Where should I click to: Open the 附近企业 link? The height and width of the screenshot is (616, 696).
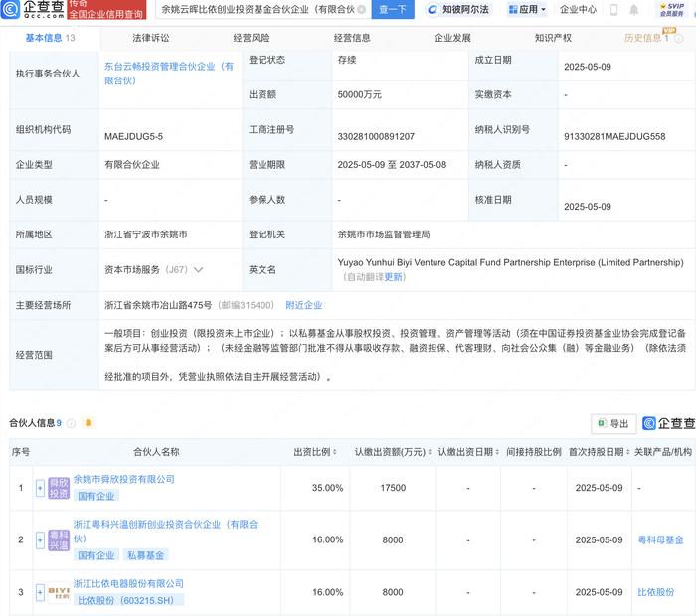click(x=304, y=305)
